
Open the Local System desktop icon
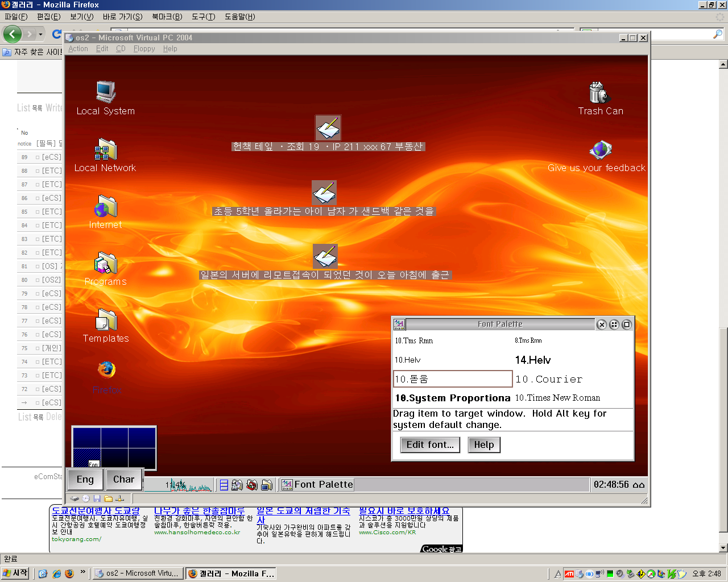pos(106,92)
